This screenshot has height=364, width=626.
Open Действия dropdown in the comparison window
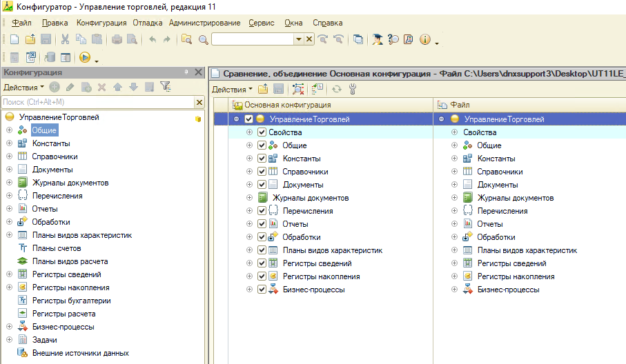coord(231,89)
